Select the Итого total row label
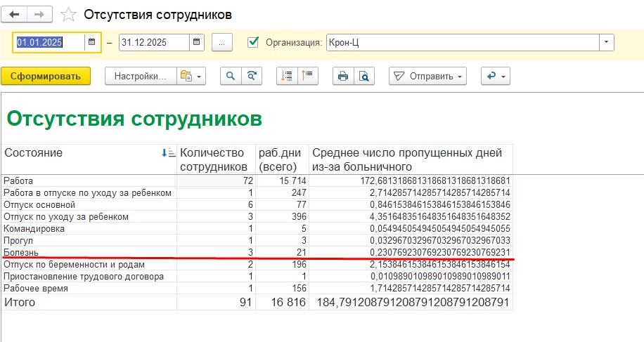Image resolution: width=644 pixels, height=342 pixels. [x=20, y=302]
